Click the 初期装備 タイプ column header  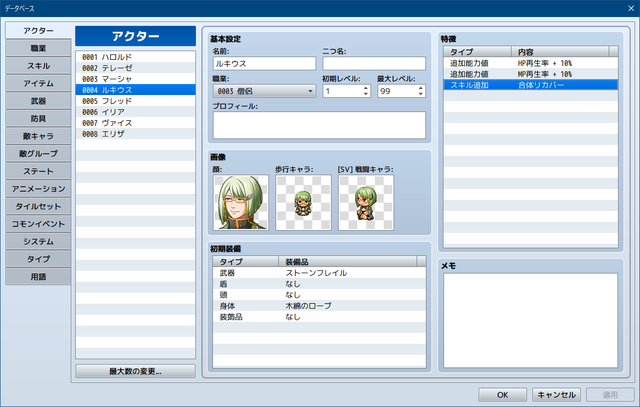[x=246, y=262]
